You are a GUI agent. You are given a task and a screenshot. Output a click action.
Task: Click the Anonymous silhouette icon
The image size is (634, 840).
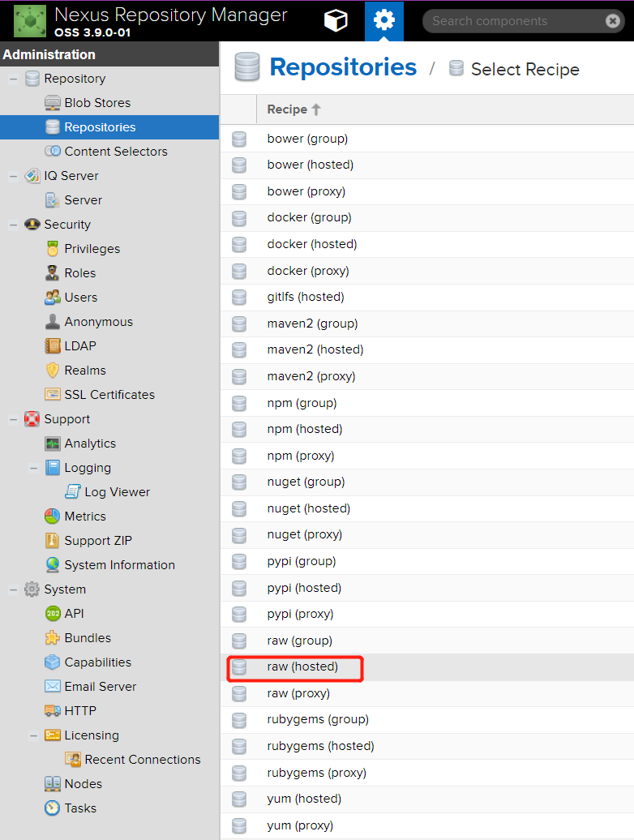53,321
